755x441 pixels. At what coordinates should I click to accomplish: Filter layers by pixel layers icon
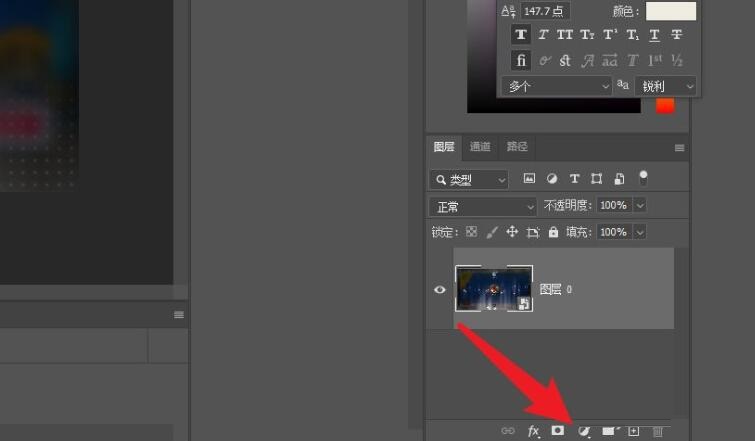click(529, 179)
